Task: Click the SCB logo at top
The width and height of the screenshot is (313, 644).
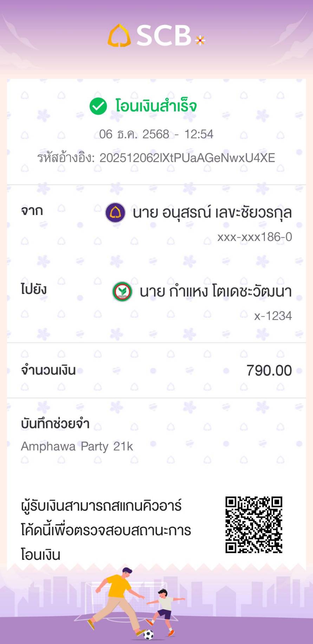Action: coord(151,35)
